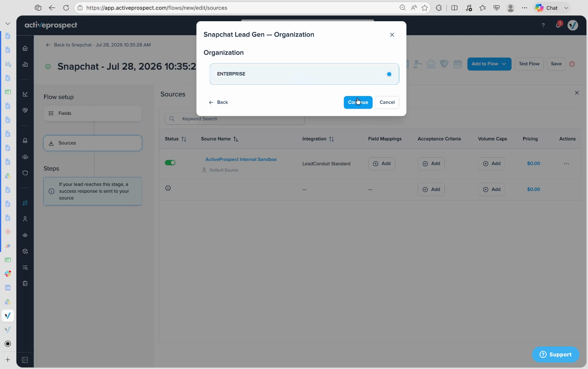The width and height of the screenshot is (588, 369).
Task: Open the calendar 28 tab in the vertical tabs
Action: coord(8,288)
